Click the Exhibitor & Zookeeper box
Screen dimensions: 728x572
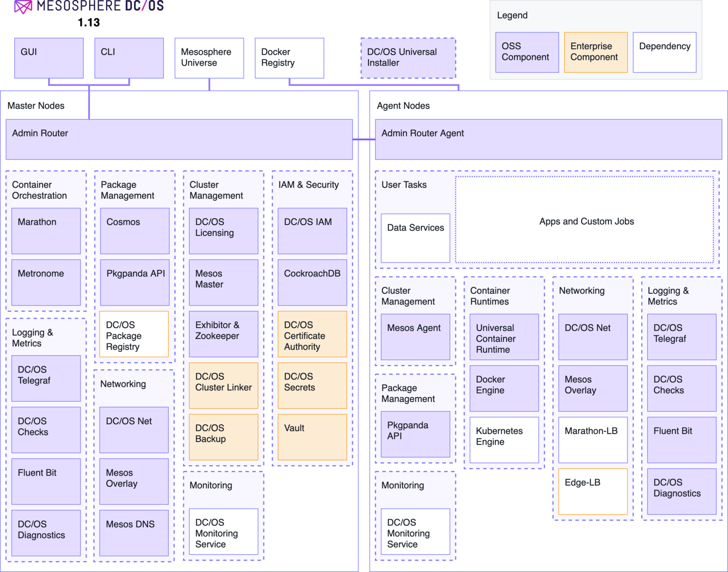pos(223,334)
